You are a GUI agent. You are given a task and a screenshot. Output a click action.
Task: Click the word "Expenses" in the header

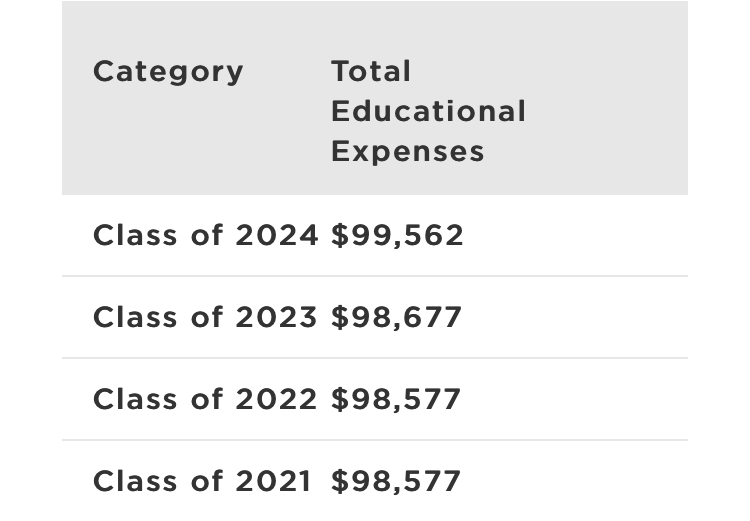coord(407,151)
